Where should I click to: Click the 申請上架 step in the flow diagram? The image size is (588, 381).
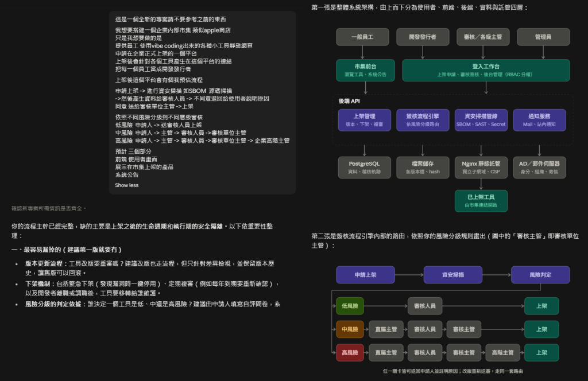pyautogui.click(x=365, y=275)
